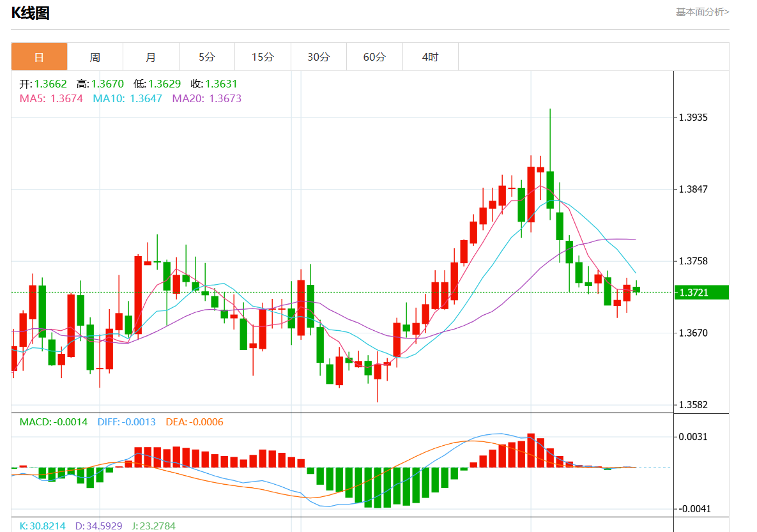Click the 开: 1.3662 open value
Screen dimensions: 757x532
(43, 84)
